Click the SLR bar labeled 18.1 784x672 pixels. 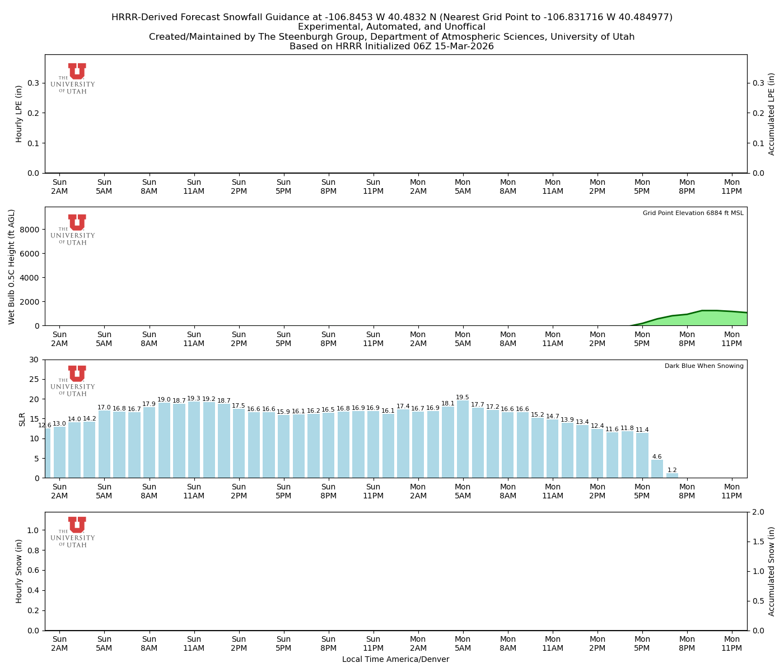[x=448, y=442]
